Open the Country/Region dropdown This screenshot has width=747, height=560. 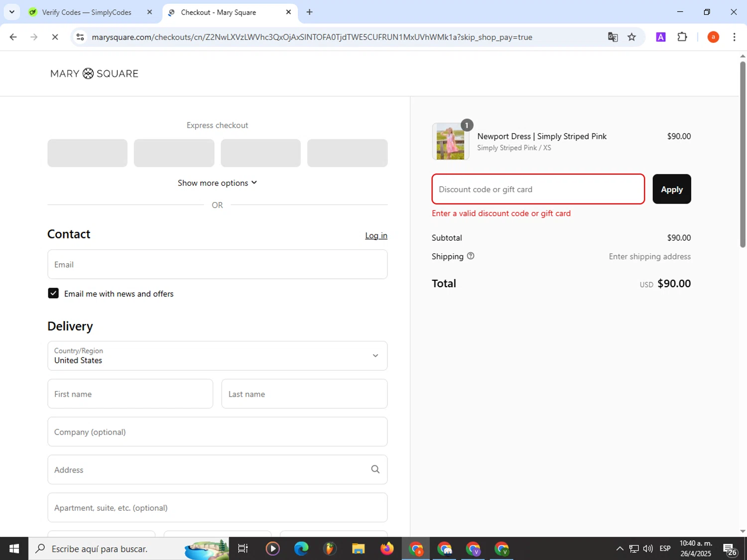(217, 355)
